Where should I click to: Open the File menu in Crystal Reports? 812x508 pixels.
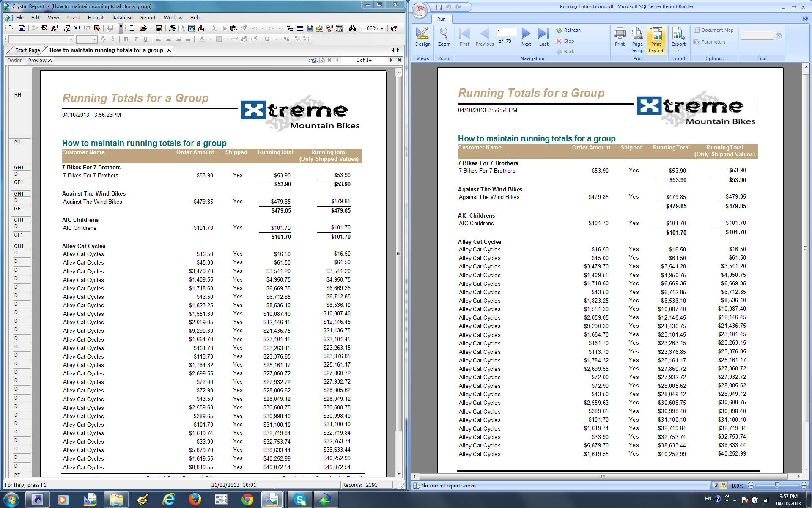pyautogui.click(x=20, y=17)
